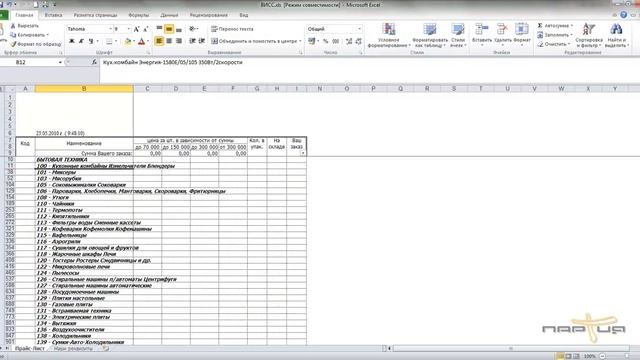640x360 pixels.
Task: Select bottom vertical alignment
Action: [178, 29]
